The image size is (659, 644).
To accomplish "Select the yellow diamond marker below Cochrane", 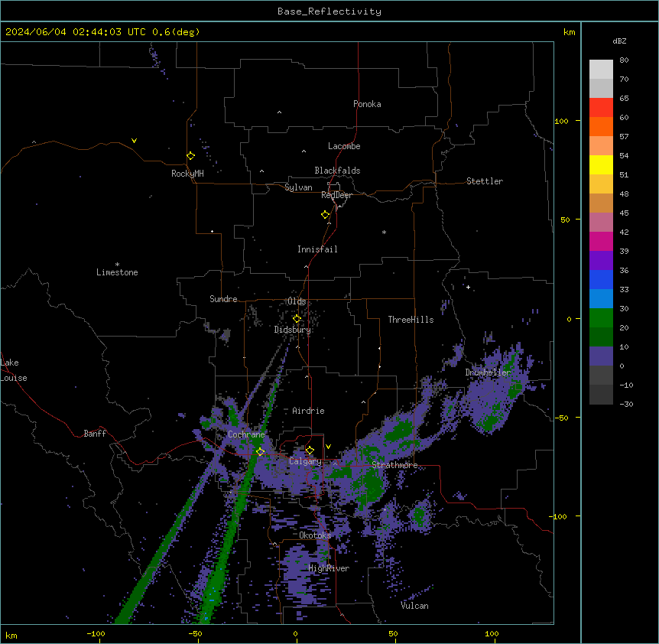I will [260, 451].
